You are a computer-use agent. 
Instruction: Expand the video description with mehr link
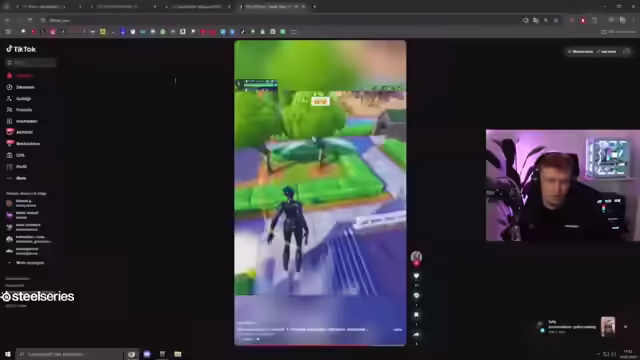click(398, 329)
